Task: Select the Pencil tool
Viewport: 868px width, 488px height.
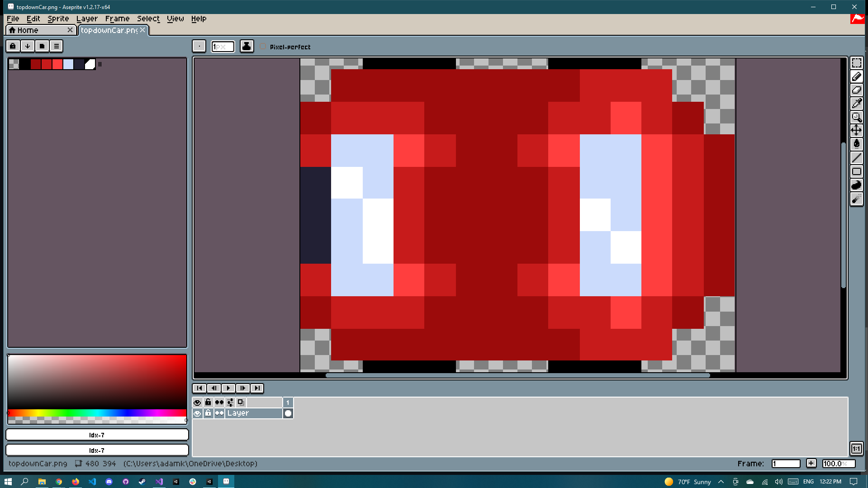Action: coord(857,76)
